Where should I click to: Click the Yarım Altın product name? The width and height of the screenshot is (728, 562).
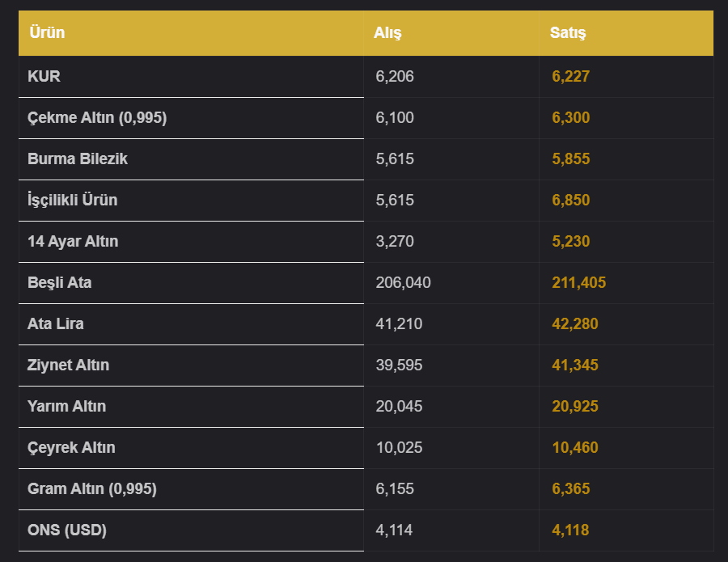(x=67, y=406)
